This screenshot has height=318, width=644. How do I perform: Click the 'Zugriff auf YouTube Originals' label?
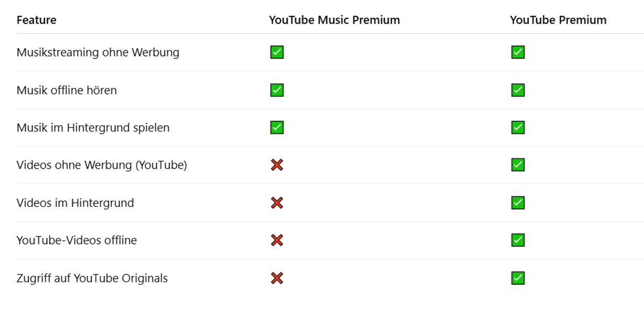pyautogui.click(x=92, y=278)
